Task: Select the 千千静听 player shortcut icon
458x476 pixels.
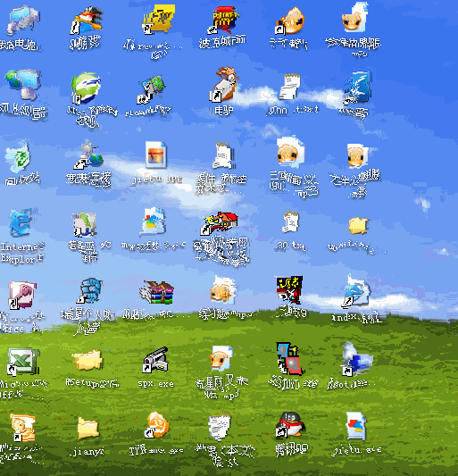Action: (290, 21)
